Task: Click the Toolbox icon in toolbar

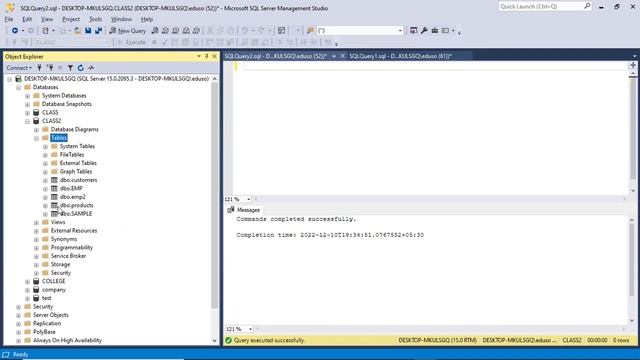Action: [435, 31]
